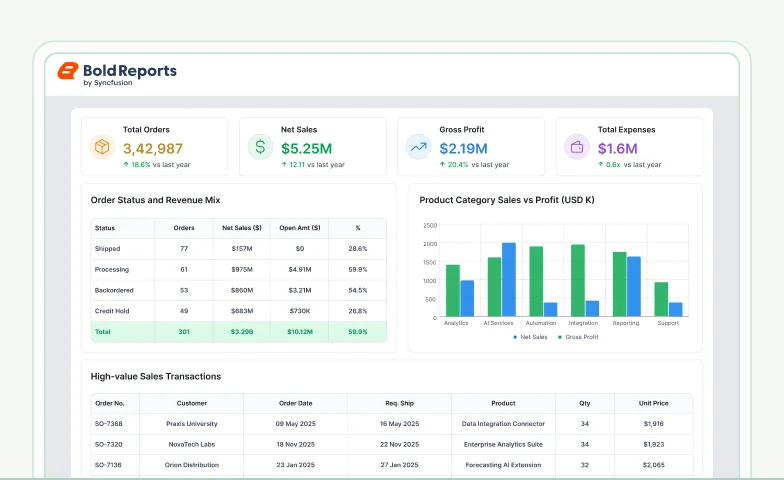
Task: Click the Req. Ship column header
Action: (400, 403)
